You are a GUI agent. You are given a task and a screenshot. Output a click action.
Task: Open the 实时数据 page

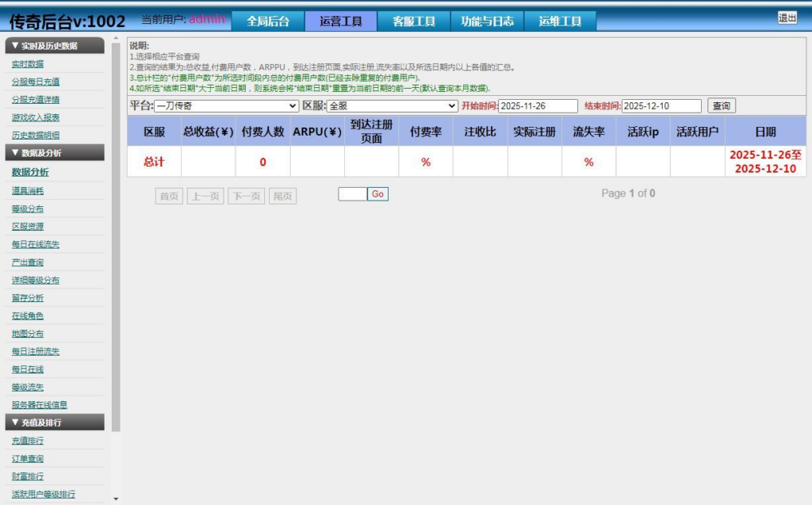(x=29, y=63)
